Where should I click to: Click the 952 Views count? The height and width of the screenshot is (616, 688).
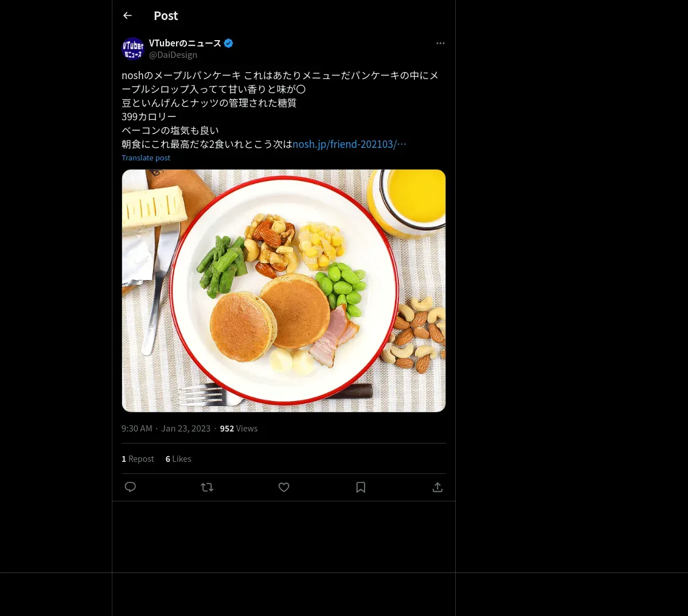239,429
